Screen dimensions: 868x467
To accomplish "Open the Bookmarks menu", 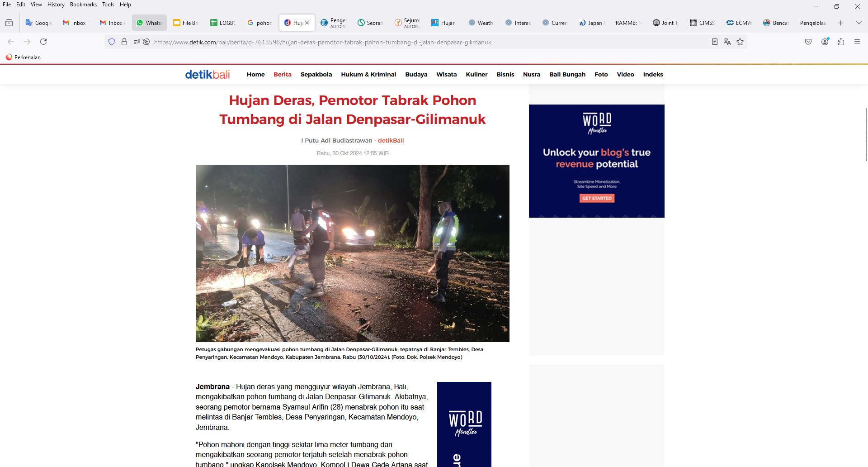I will click(83, 5).
